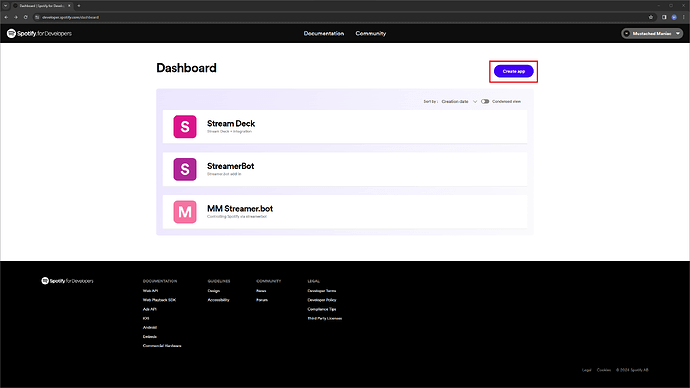This screenshot has height=388, width=690.
Task: Click the Compliance Tips footer link
Action: click(322, 309)
